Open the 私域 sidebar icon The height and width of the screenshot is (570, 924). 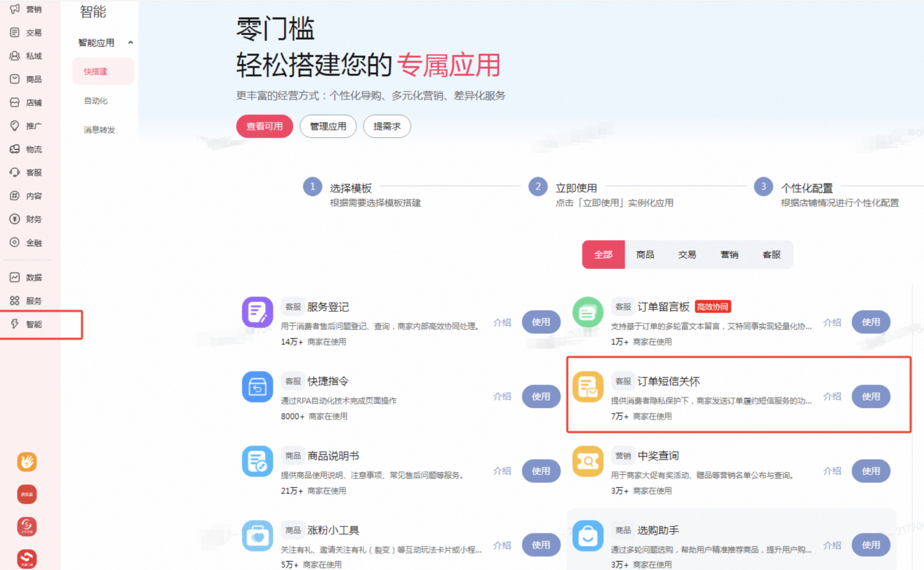tap(15, 56)
